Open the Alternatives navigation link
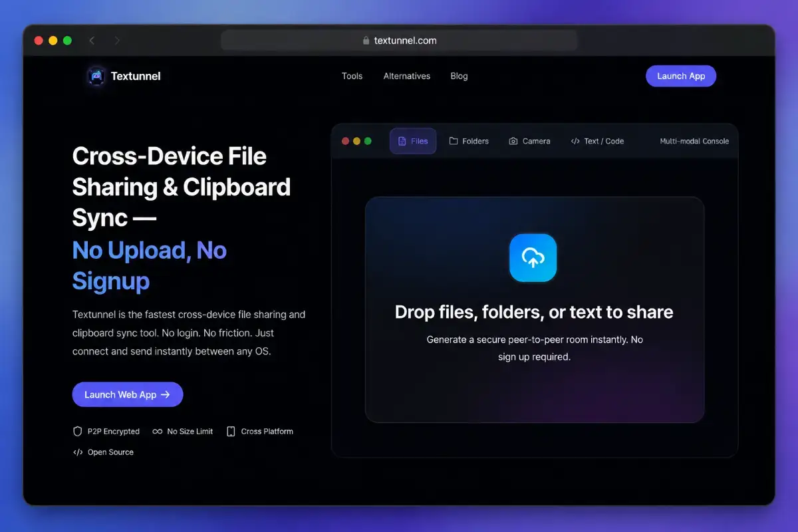 coord(407,76)
